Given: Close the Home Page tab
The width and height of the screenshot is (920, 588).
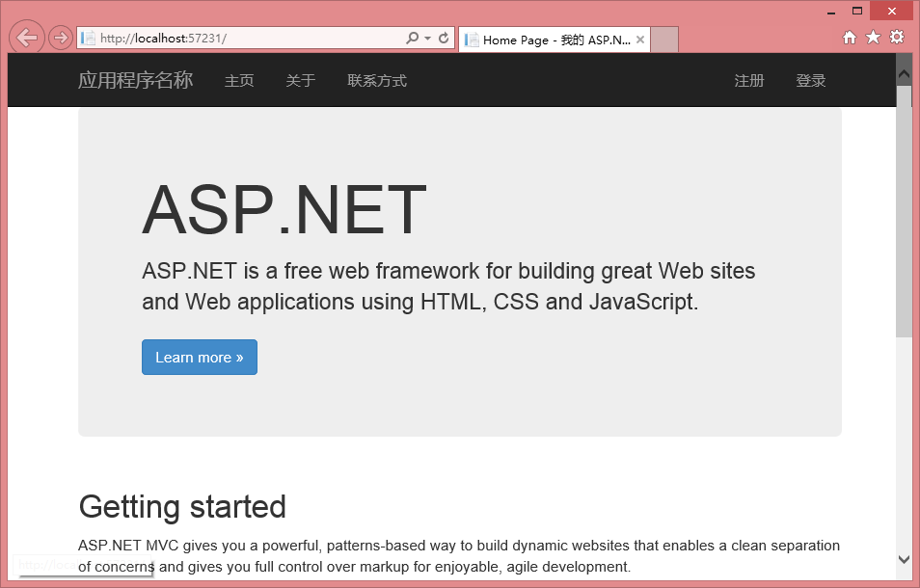Looking at the screenshot, I should coord(640,40).
